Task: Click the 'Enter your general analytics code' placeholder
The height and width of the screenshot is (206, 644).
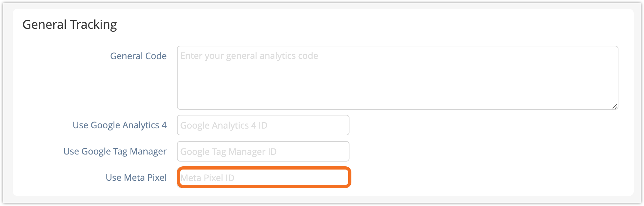Action: [x=249, y=56]
